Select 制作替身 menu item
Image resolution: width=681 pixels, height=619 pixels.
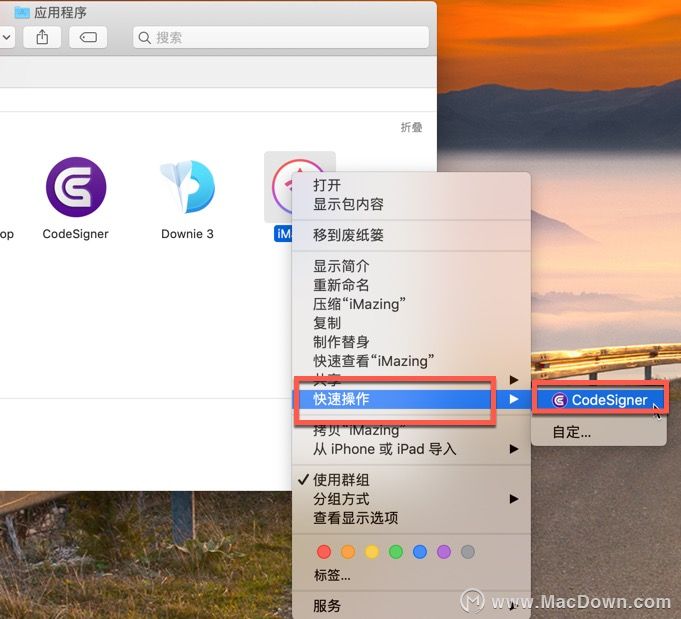411,342
